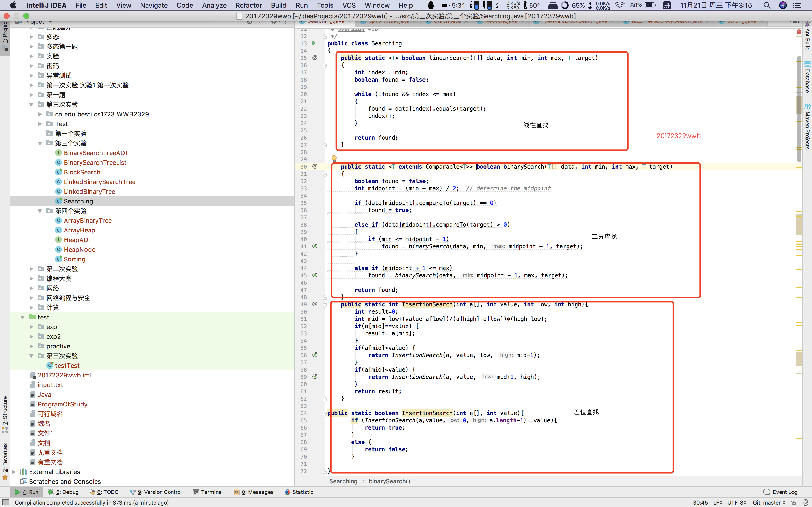This screenshot has width=812, height=507.
Task: Collapse the test root folder
Action: tap(22, 317)
